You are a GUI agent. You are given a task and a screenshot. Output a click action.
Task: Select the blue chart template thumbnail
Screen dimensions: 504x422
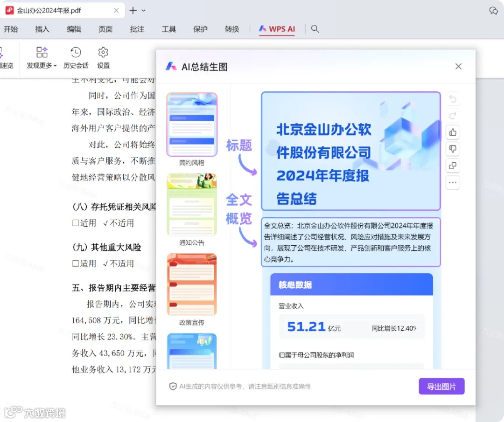[192, 351]
